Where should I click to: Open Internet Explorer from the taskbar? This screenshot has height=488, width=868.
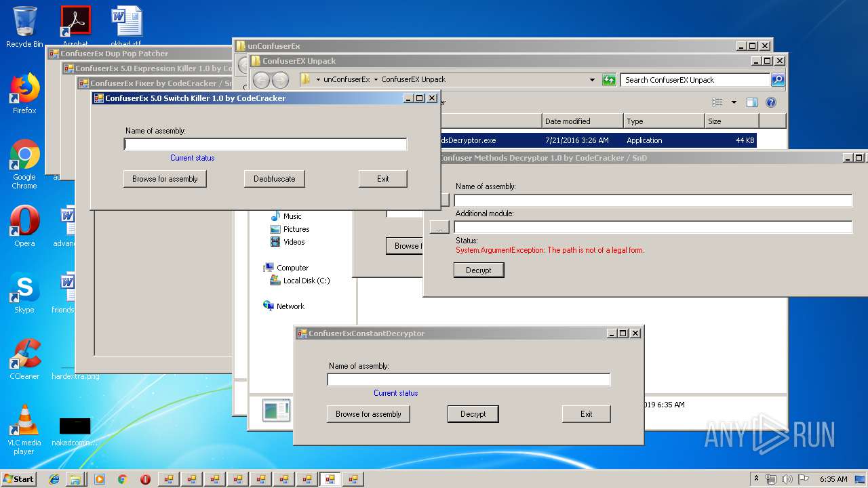click(x=54, y=479)
